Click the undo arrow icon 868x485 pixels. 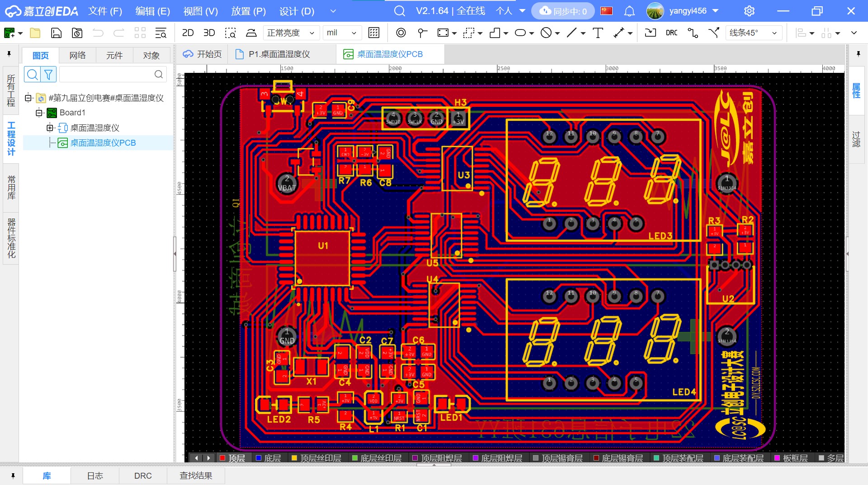[98, 33]
